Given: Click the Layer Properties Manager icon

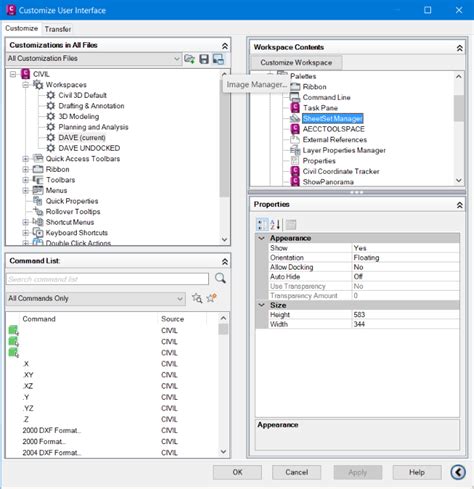Looking at the screenshot, I should [295, 150].
